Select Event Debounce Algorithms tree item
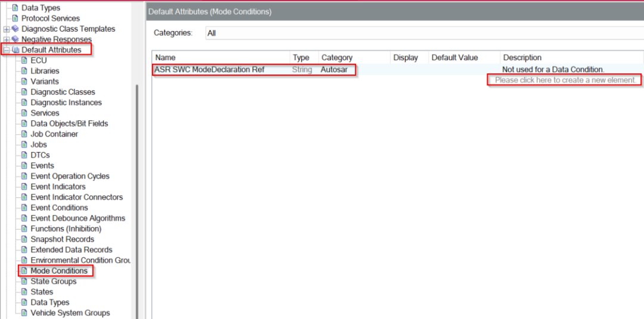The height and width of the screenshot is (319, 644). pos(78,218)
